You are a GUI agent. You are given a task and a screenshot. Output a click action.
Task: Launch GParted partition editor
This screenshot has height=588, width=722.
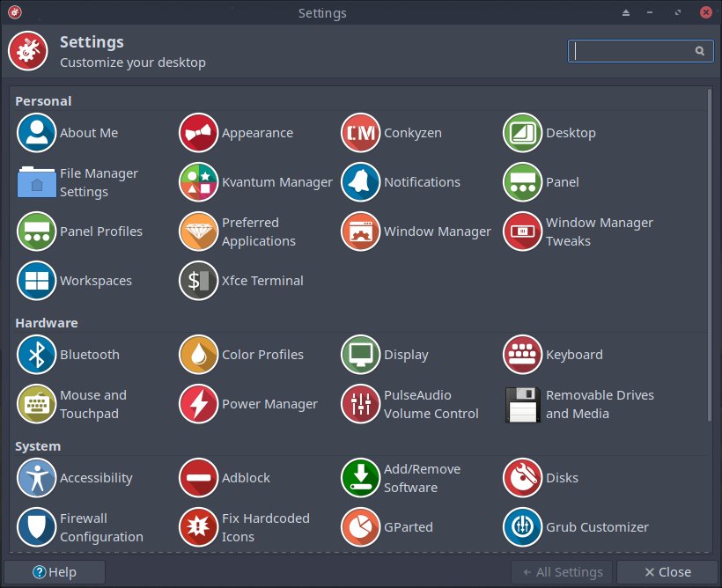(360, 527)
